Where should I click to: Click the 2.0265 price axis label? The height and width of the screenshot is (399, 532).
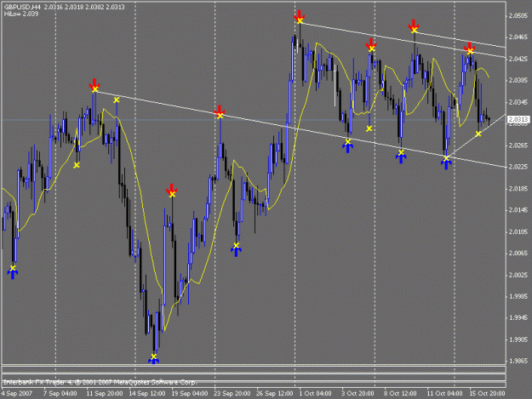coord(518,145)
